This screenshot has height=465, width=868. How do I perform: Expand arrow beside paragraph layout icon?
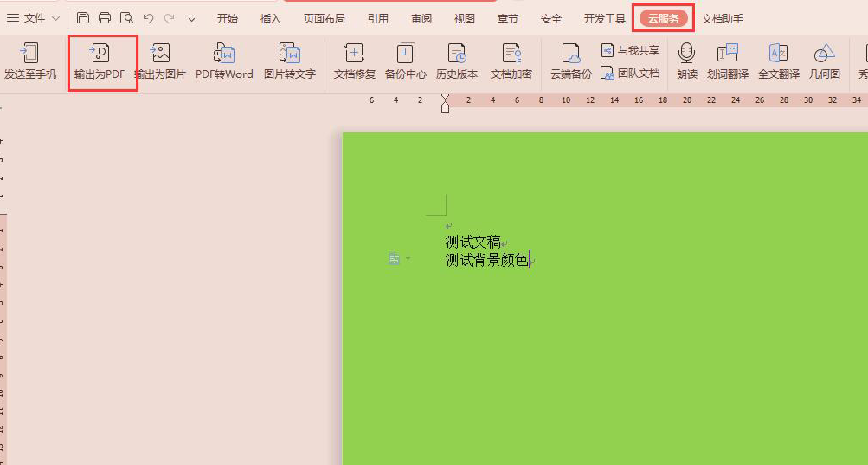pyautogui.click(x=408, y=258)
